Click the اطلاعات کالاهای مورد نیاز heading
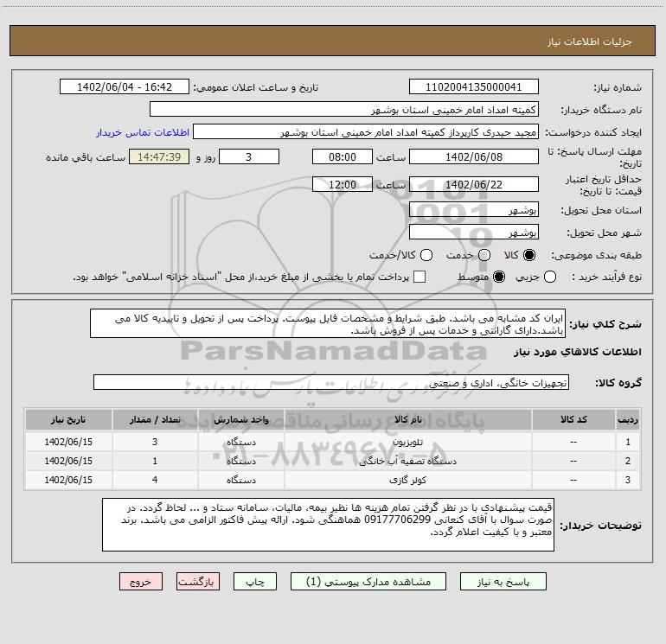The image size is (666, 644). [x=577, y=352]
